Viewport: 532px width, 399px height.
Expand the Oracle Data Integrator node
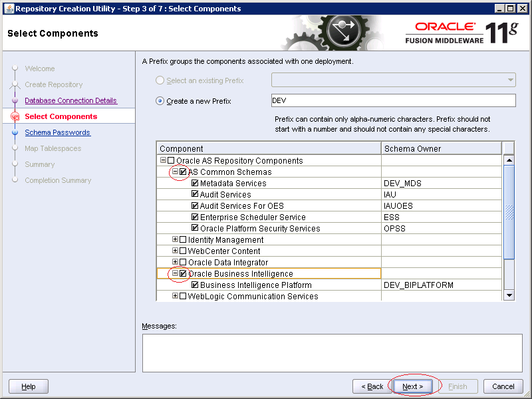point(175,261)
